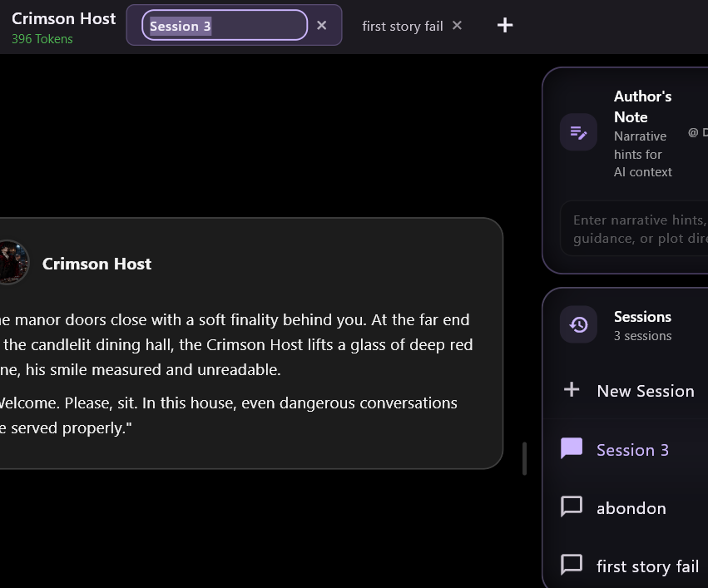
Task: Click the narrative hints text box
Action: point(635,229)
